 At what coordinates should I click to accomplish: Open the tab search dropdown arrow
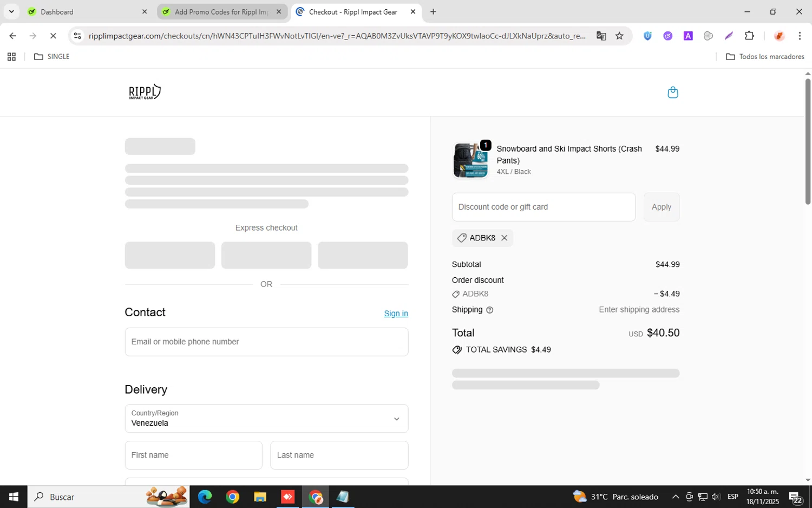[x=11, y=11]
